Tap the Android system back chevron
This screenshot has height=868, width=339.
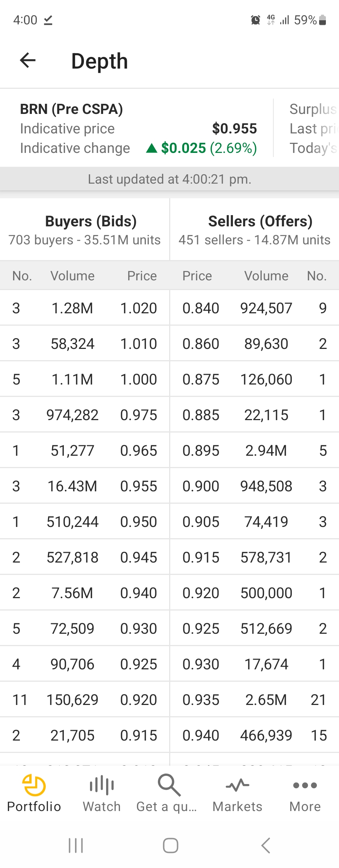[265, 846]
